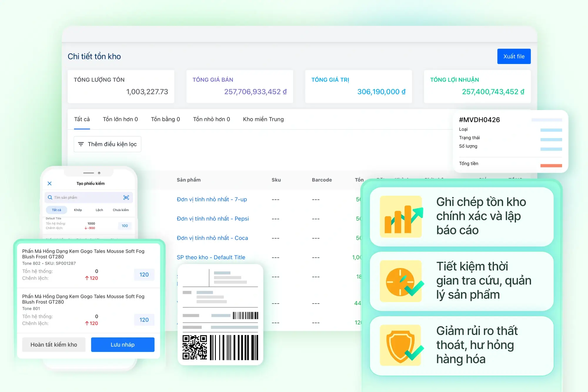588x392 pixels.
Task: Edit the 100 quantity for Default Title
Action: [125, 226]
